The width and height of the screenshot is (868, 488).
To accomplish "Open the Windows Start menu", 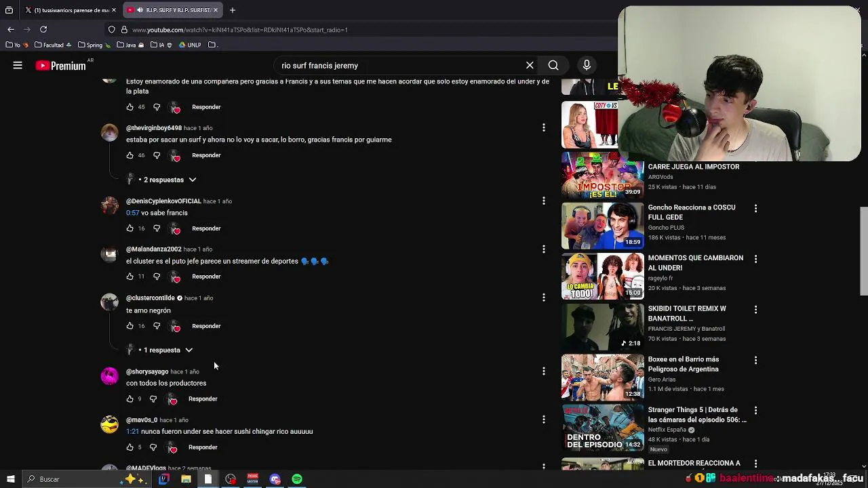I will [x=11, y=479].
